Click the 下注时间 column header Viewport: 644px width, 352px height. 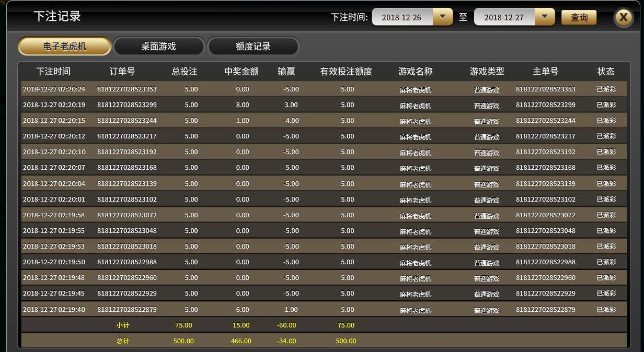[x=53, y=72]
